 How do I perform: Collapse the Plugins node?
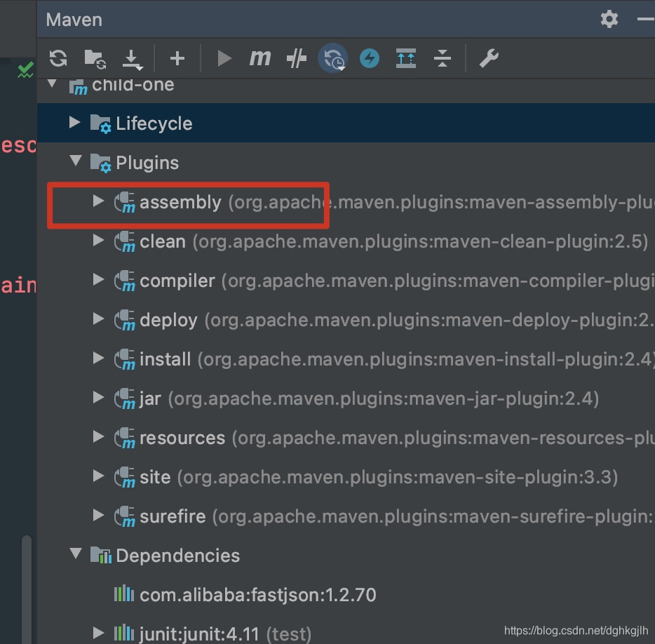(76, 161)
